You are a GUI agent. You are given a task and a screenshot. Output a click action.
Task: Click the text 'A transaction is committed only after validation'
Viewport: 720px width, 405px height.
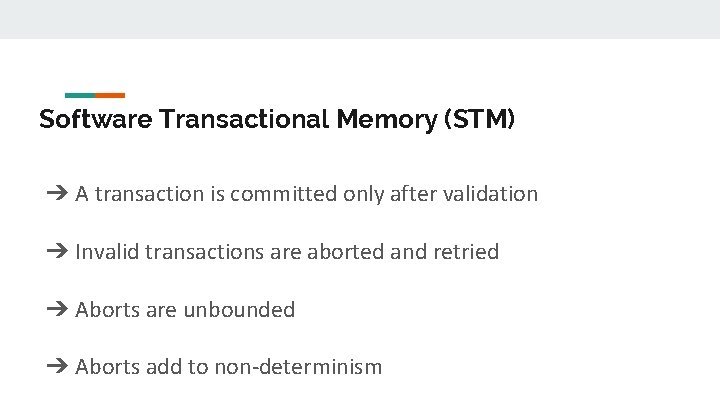(x=306, y=194)
